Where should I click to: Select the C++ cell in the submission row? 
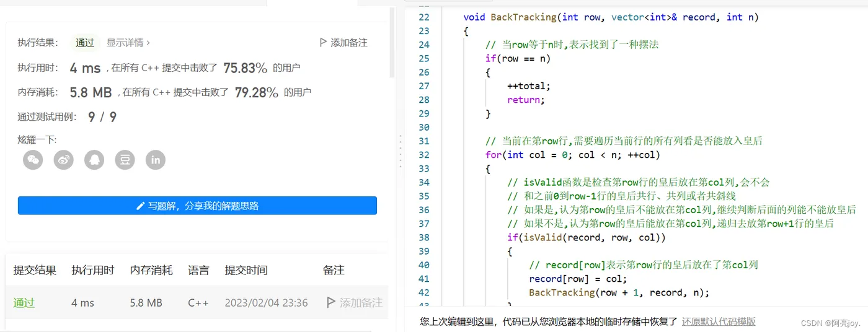coord(198,302)
